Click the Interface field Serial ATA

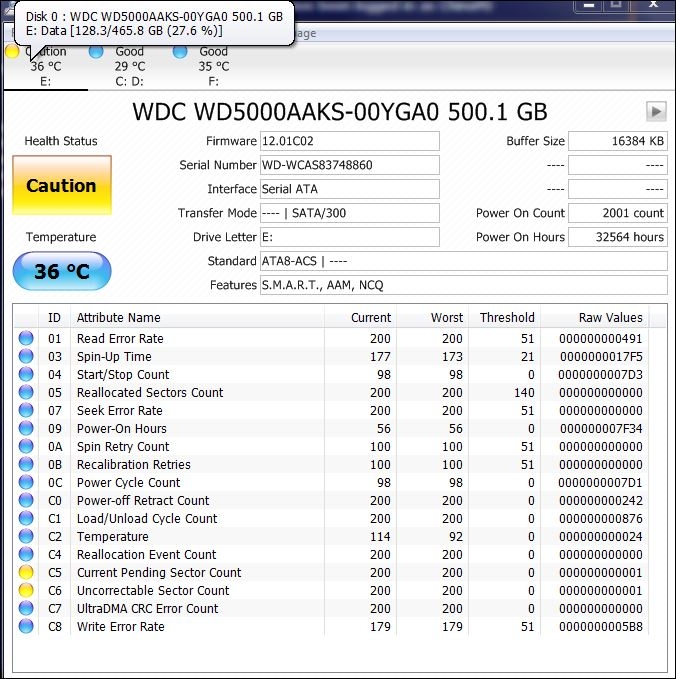point(349,189)
